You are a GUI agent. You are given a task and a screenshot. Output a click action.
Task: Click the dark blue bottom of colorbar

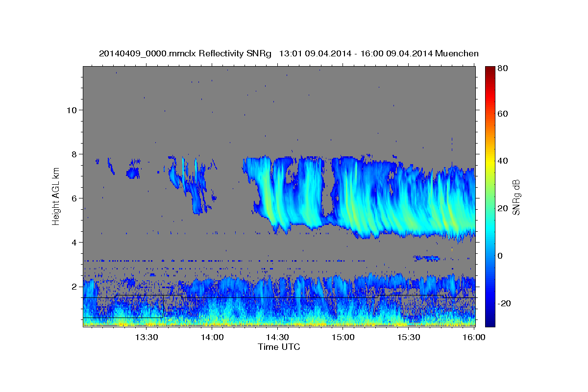tap(490, 321)
